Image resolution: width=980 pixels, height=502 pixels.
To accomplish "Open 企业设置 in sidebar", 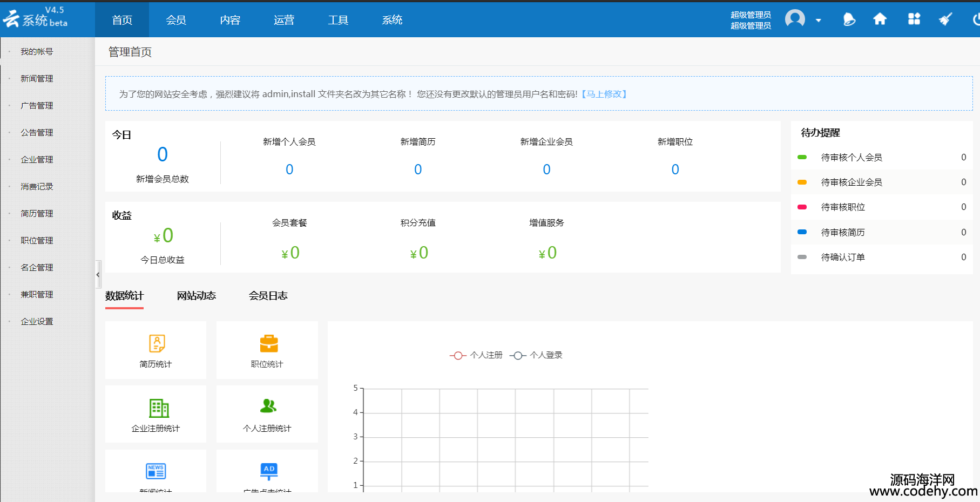I will (37, 322).
